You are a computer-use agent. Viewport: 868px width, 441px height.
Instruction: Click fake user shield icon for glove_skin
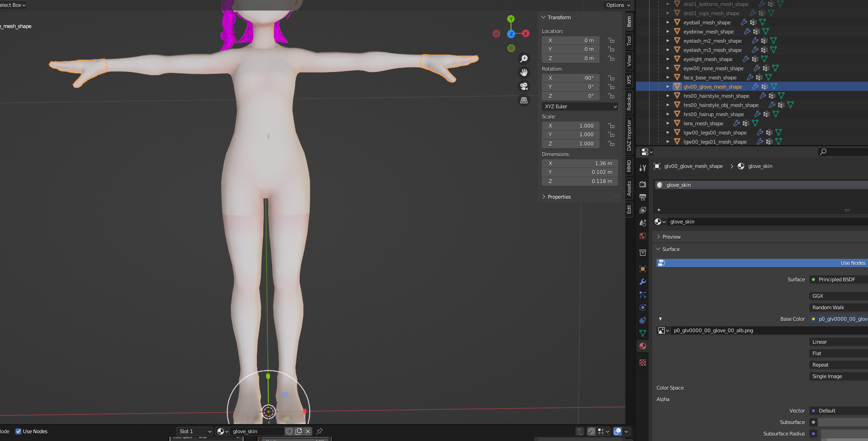point(289,431)
